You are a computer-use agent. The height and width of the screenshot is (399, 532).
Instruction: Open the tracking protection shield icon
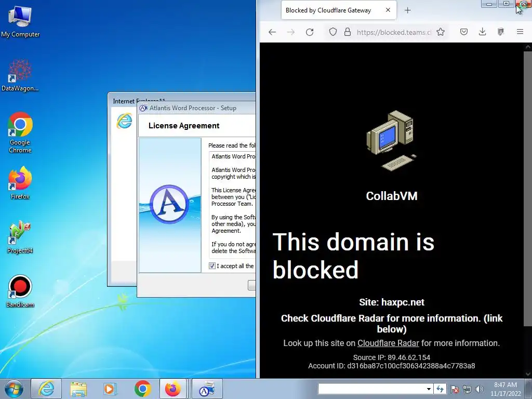point(333,32)
